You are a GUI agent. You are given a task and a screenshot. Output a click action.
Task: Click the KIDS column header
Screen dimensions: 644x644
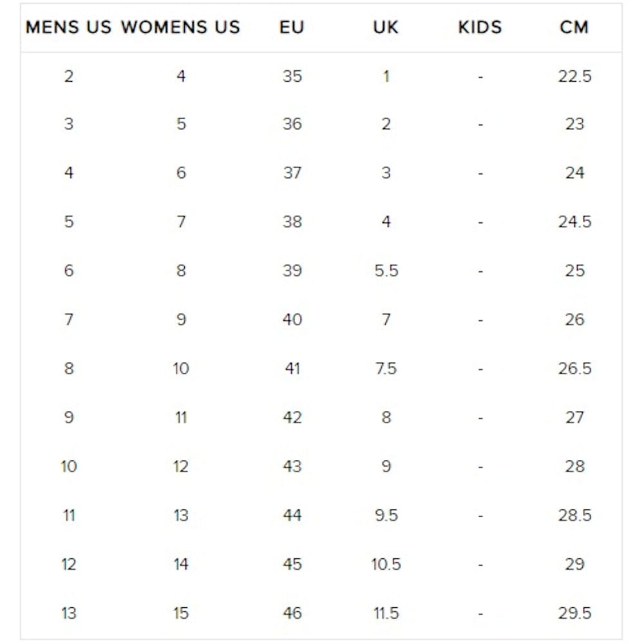[x=480, y=27]
